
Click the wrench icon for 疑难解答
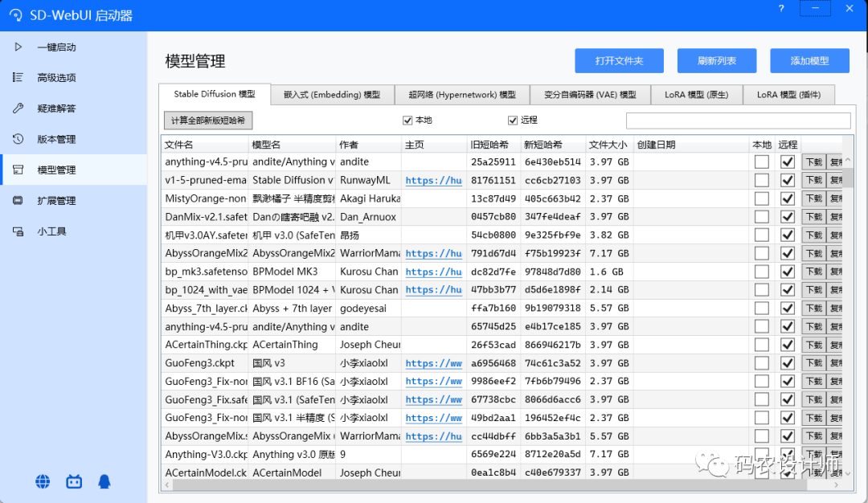18,108
